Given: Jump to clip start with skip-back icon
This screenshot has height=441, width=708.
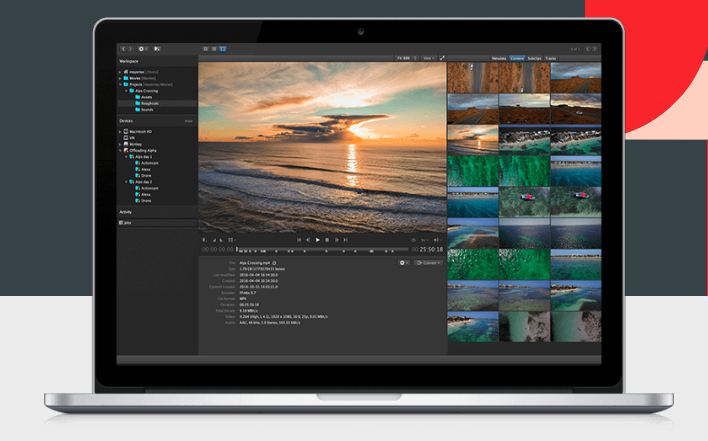Looking at the screenshot, I should (298, 240).
